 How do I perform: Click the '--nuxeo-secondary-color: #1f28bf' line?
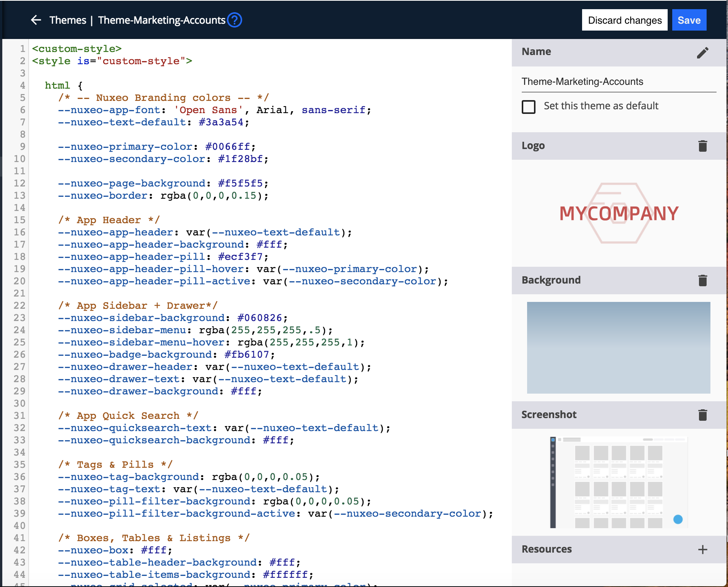coord(163,159)
